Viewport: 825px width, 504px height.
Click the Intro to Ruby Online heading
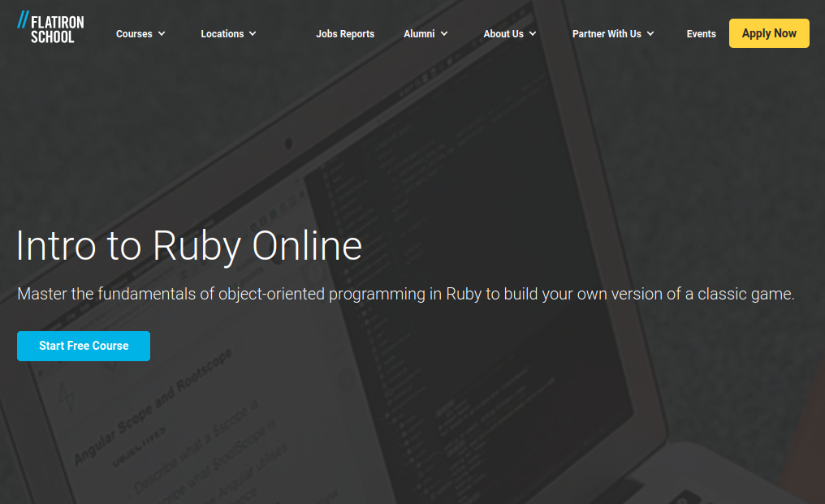(189, 246)
